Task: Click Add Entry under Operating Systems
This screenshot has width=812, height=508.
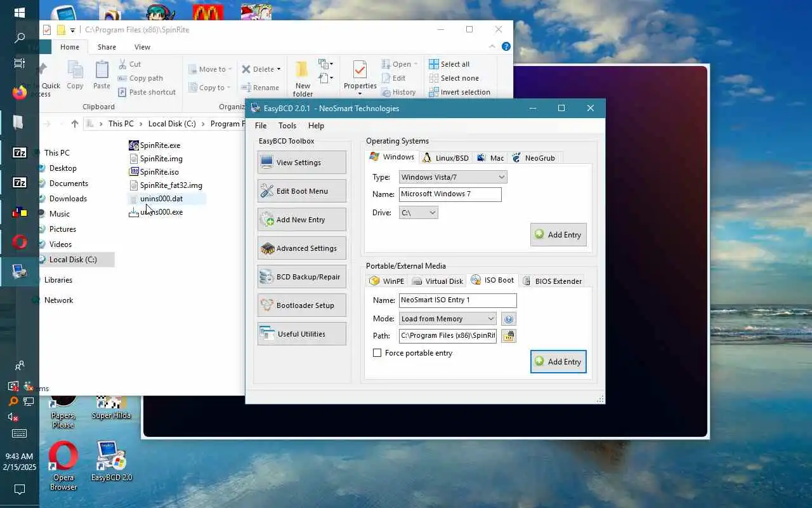Action: pos(558,235)
